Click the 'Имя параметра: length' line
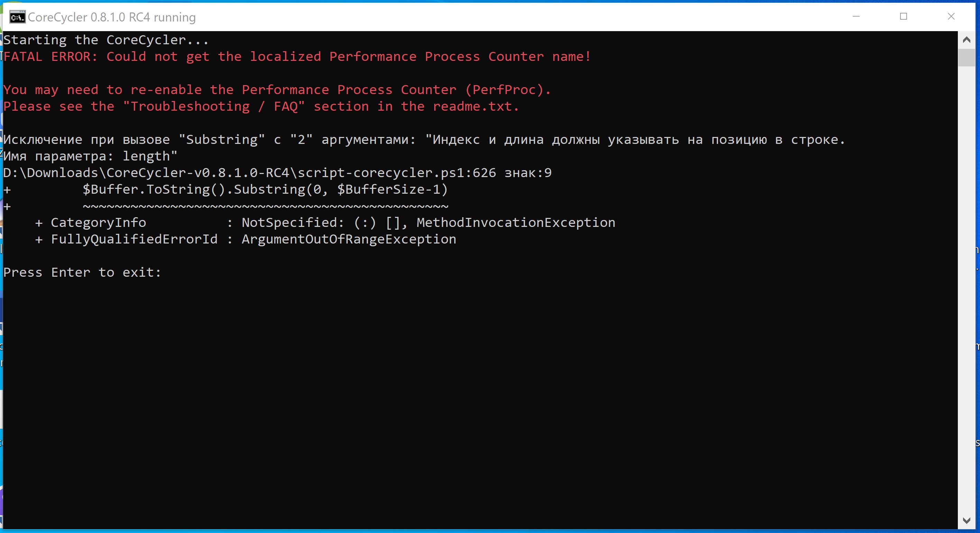Viewport: 980px width, 533px height. [90, 156]
